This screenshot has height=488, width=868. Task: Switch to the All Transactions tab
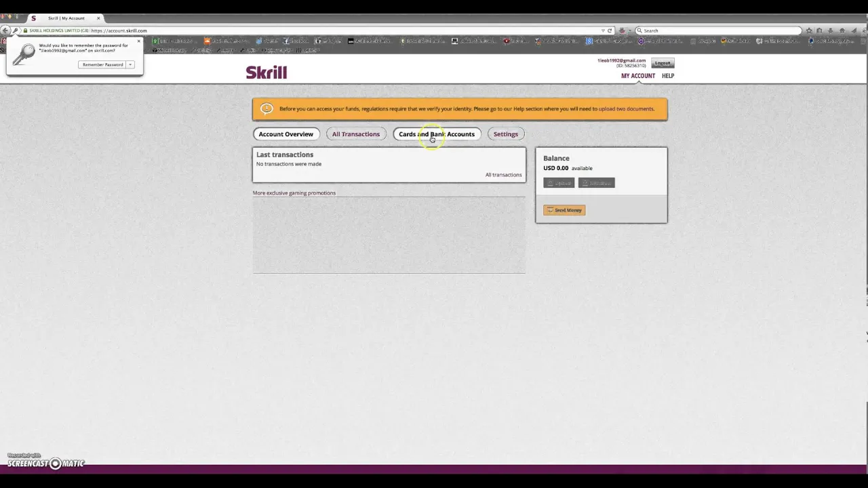[356, 134]
